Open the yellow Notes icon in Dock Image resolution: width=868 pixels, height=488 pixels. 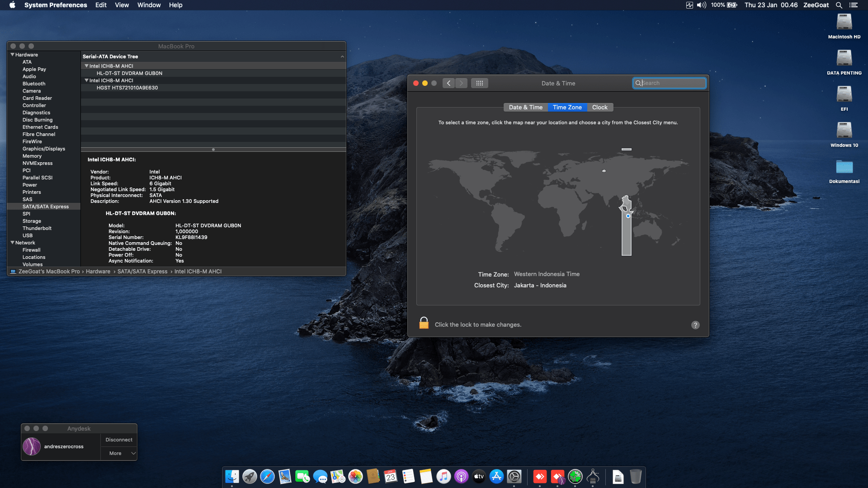pos(426,476)
